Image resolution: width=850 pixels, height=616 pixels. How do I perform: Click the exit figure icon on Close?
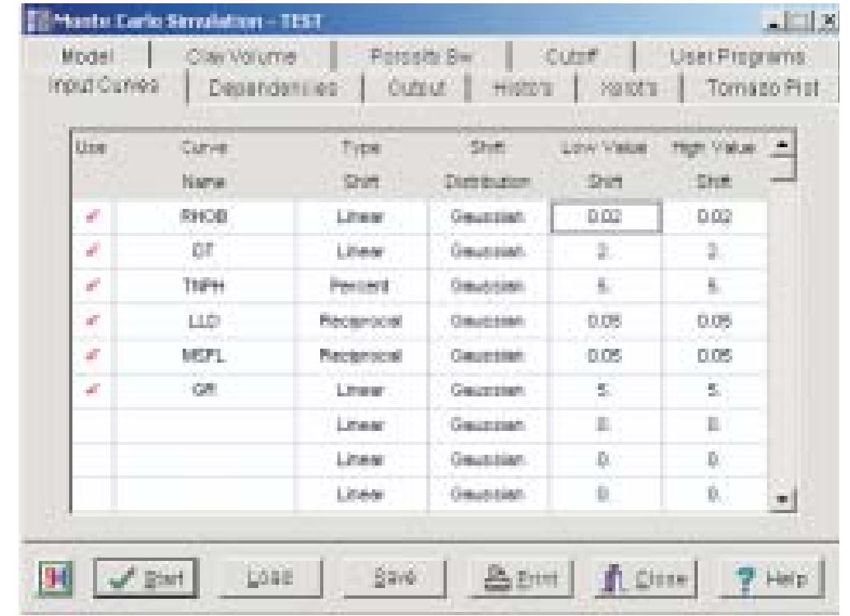pos(614,579)
